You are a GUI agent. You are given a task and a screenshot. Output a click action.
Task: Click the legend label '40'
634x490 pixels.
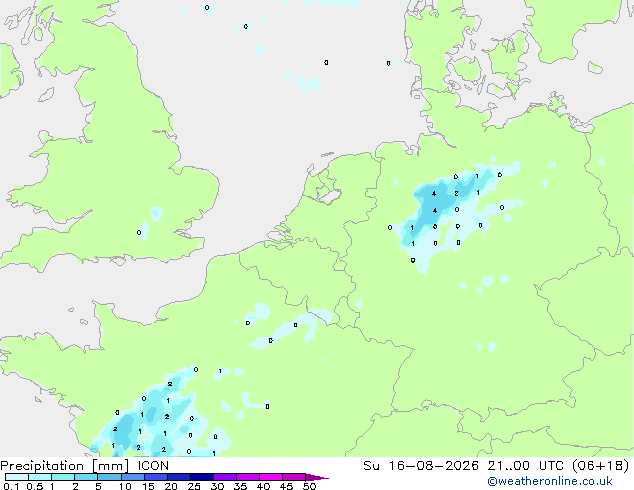pos(263,486)
